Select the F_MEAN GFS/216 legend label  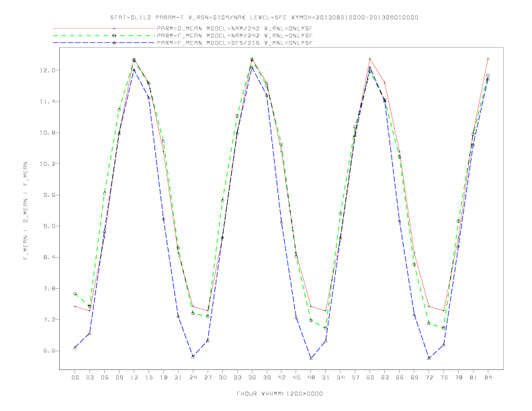point(234,43)
